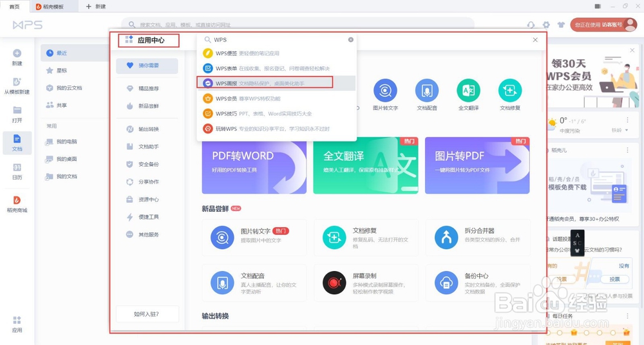Image resolution: width=644 pixels, height=345 pixels.
Task: Click the skin shirt icon in header
Action: click(561, 25)
